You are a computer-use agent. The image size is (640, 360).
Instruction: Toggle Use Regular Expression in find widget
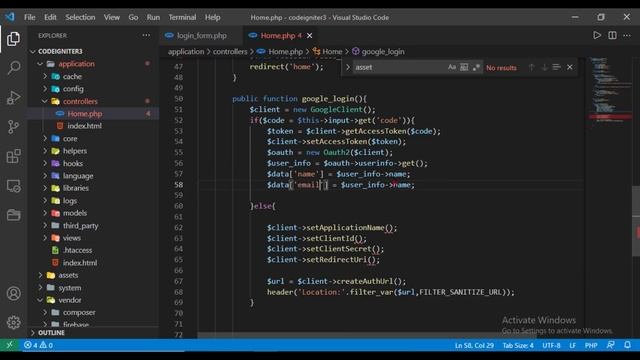tap(476, 67)
